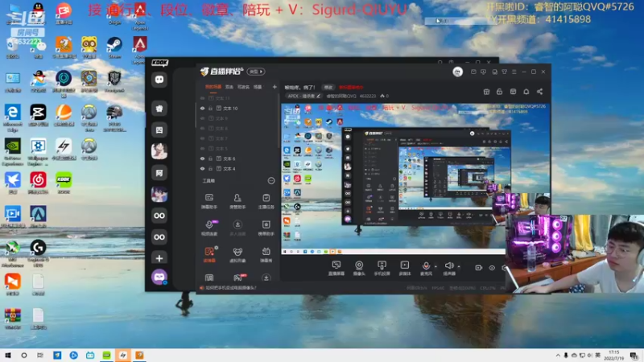Select the 文本 10 layer row
644x362 pixels.
[x=237, y=109]
